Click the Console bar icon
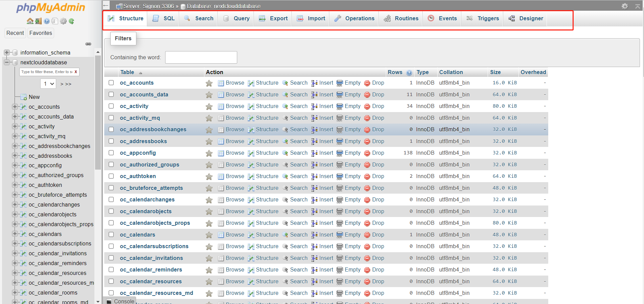Viewport: 644px width, 304px height. 109,301
